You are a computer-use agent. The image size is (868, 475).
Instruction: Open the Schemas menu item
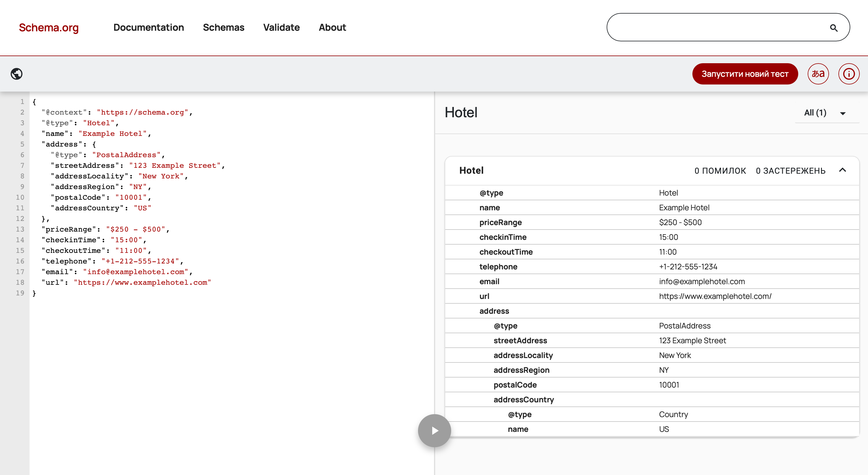[224, 27]
